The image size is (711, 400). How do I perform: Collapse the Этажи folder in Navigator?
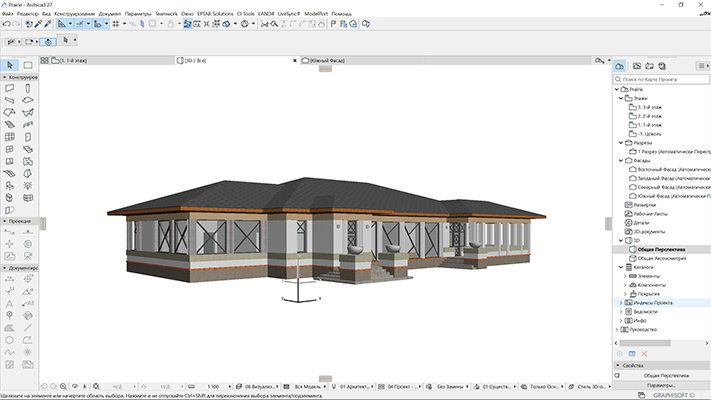point(619,98)
